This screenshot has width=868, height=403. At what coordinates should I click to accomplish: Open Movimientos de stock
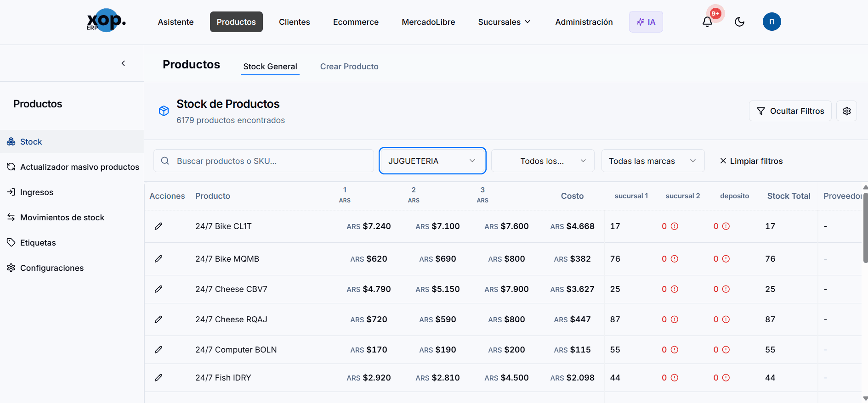click(x=72, y=218)
